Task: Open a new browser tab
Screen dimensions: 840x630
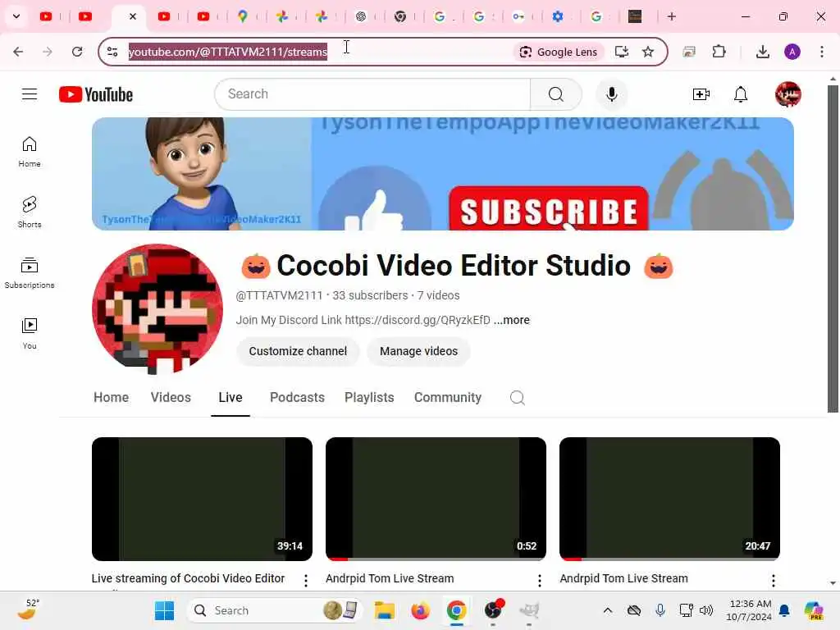Action: (x=671, y=16)
